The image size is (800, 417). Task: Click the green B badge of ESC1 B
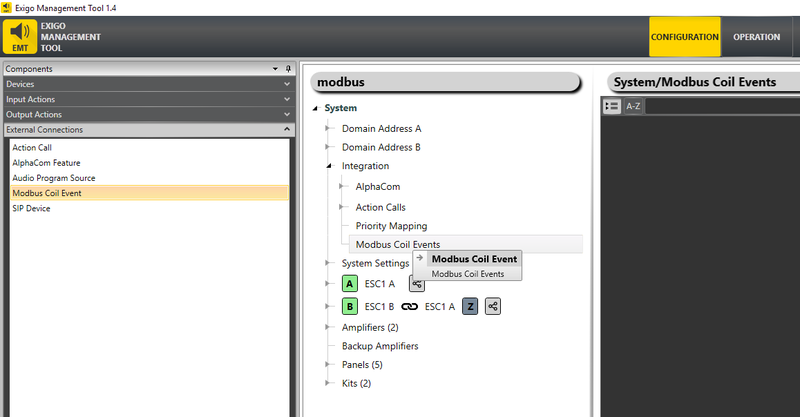(349, 307)
